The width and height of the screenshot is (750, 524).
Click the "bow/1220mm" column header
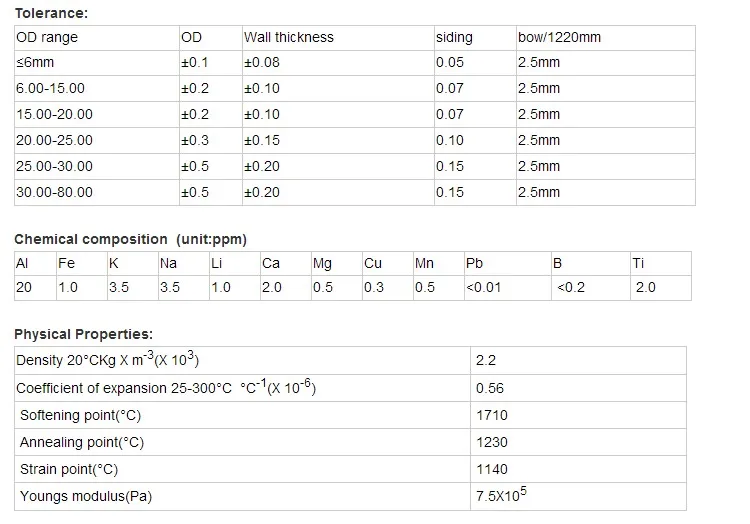(x=560, y=37)
